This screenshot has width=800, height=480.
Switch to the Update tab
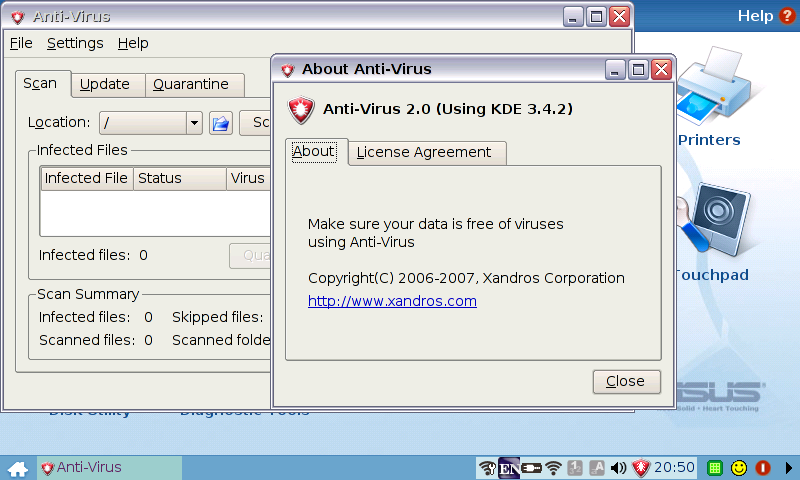pyautogui.click(x=108, y=85)
